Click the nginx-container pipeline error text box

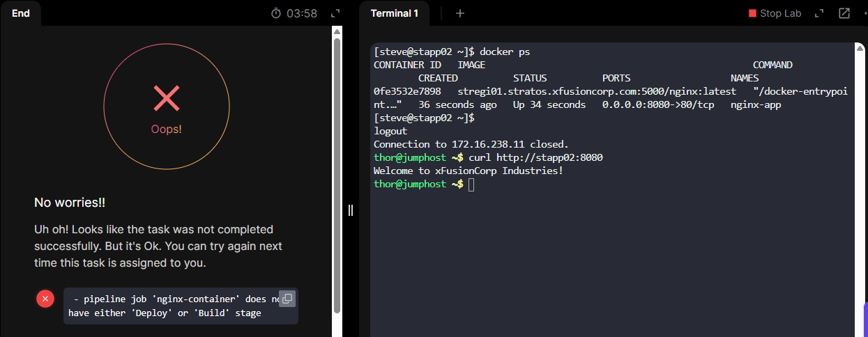tap(181, 306)
